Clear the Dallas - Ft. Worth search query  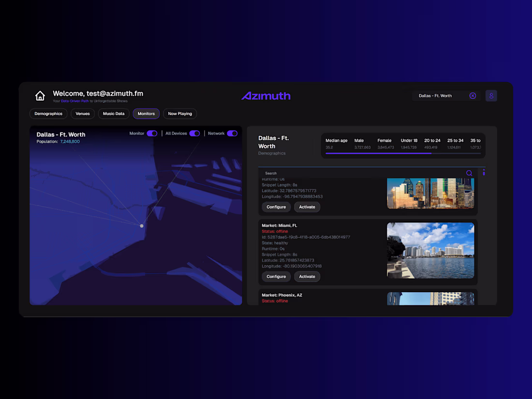(473, 95)
